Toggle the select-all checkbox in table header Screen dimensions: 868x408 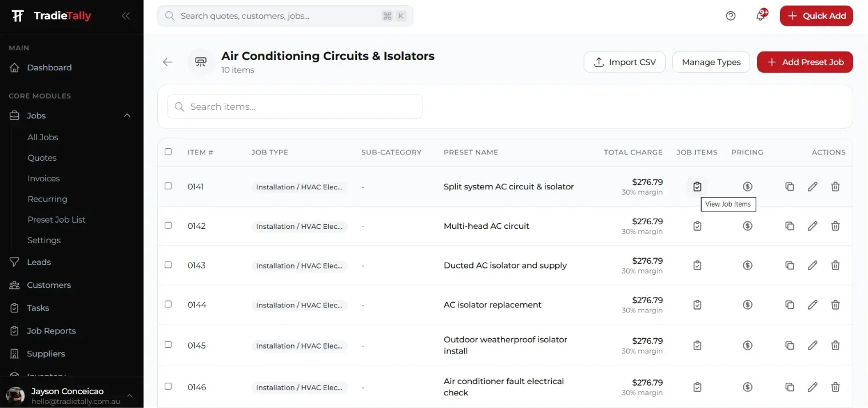[168, 152]
